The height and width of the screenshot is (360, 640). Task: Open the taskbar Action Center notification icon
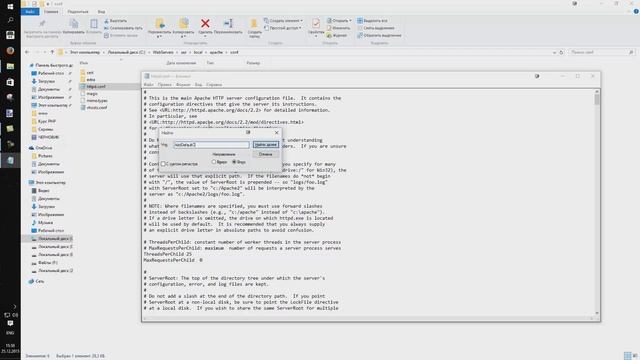pyautogui.click(x=10, y=323)
